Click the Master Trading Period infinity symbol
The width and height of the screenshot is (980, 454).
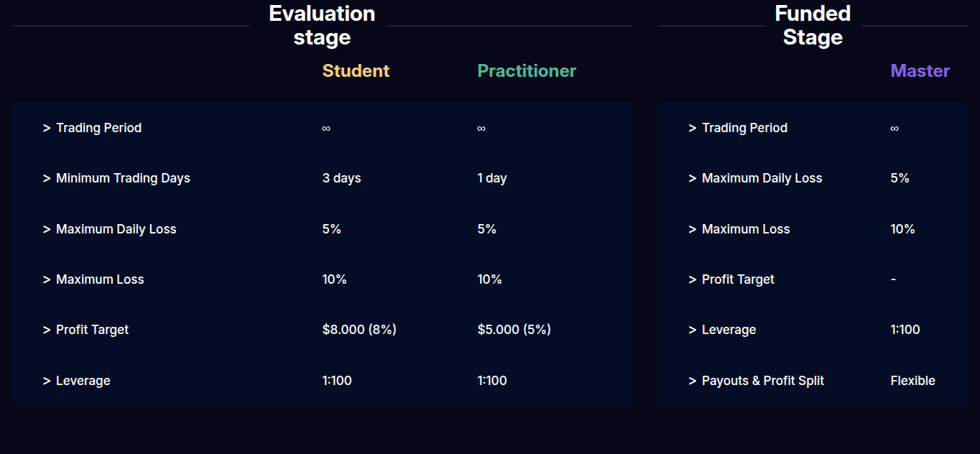(x=895, y=129)
